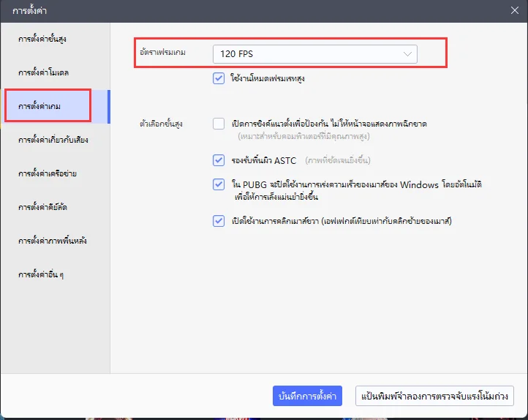This screenshot has height=420, width=528.
Task: Click the แป้นพิมพ์จำลองการตรวจจับแรงโน้มถ่วง button
Action: point(434,396)
